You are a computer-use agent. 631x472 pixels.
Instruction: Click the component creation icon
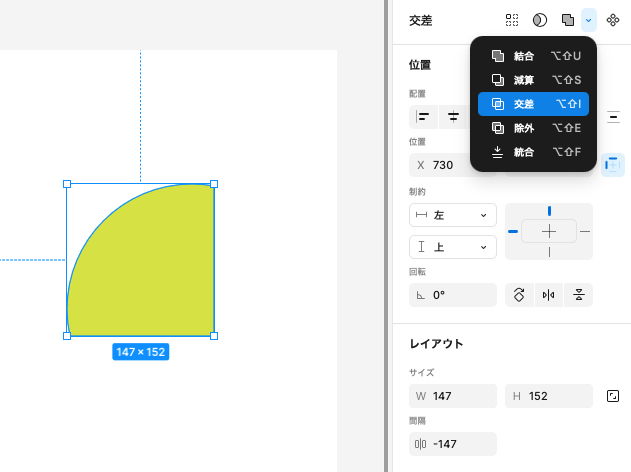[x=613, y=20]
